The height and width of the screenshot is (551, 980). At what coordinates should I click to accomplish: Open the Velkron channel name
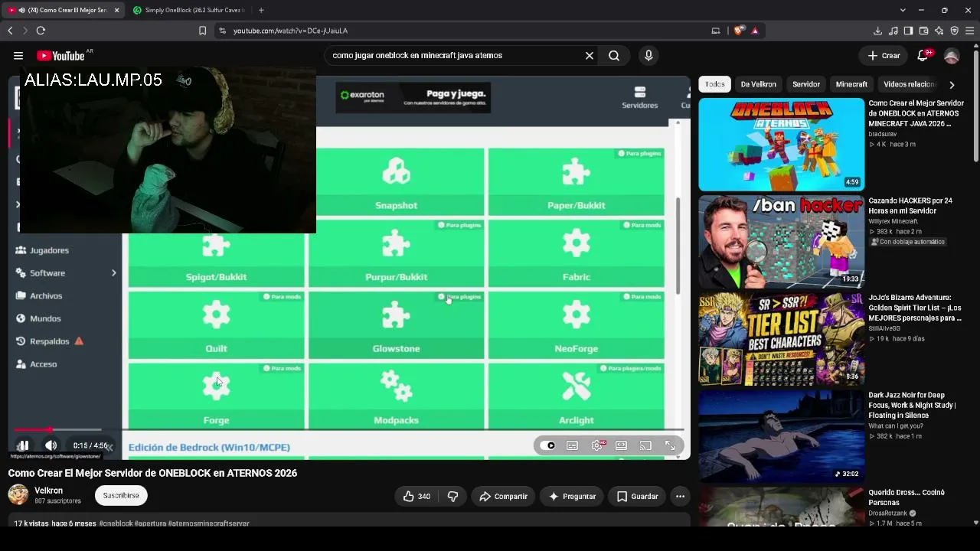48,491
